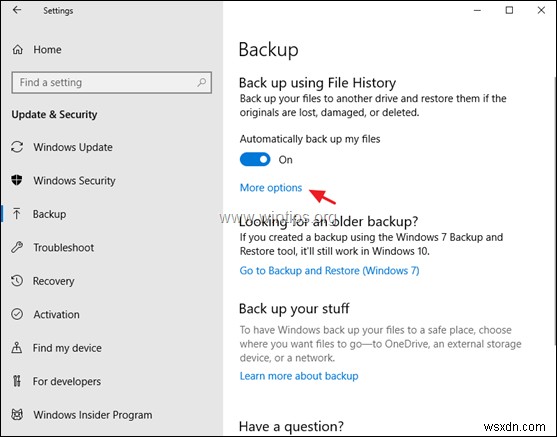Focus the Find a setting search box
The height and width of the screenshot is (437, 557).
coord(112,82)
